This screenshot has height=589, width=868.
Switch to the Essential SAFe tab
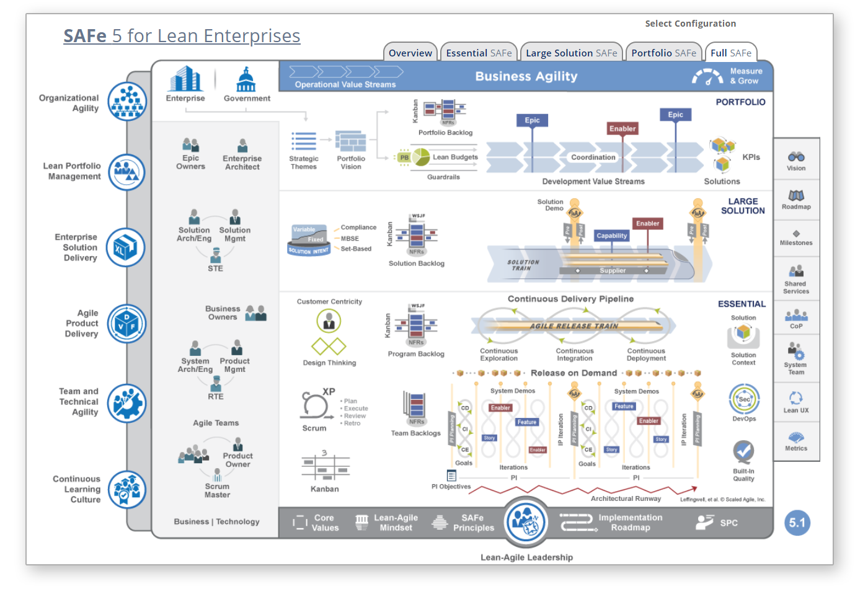click(479, 53)
